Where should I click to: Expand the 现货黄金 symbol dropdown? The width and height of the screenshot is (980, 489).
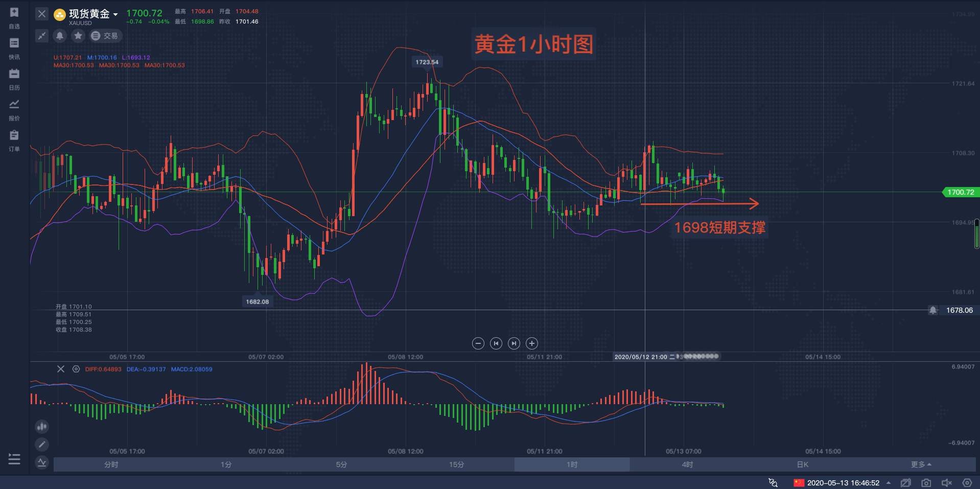click(115, 14)
